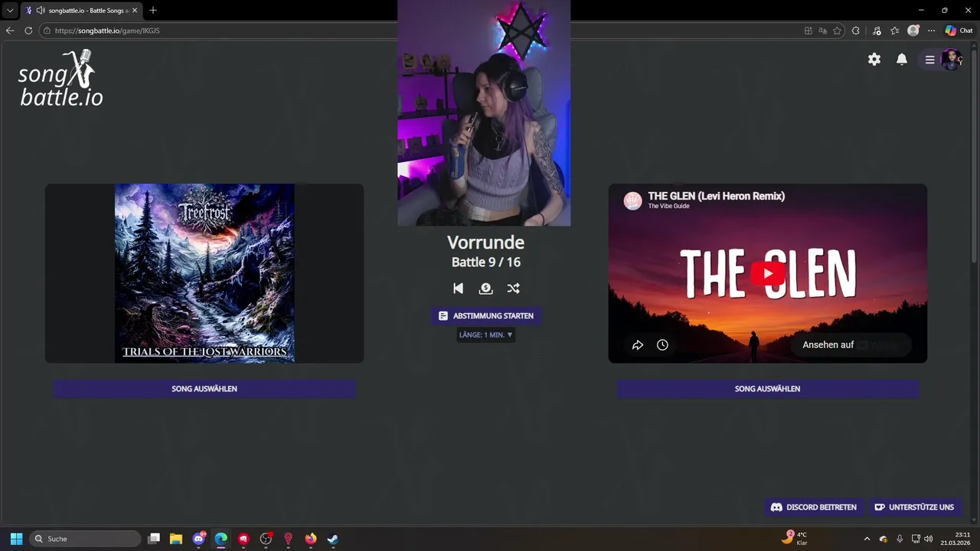This screenshot has height=551, width=980.
Task: Open the Windows Start menu
Action: point(16,539)
